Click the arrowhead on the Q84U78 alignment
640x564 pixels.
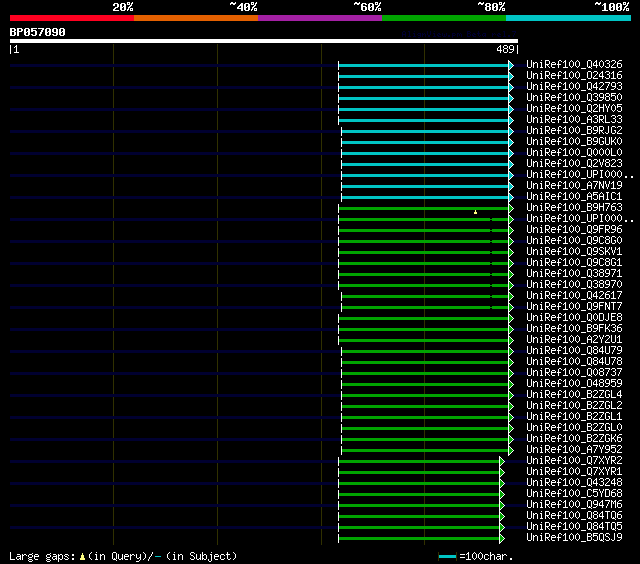(511, 362)
